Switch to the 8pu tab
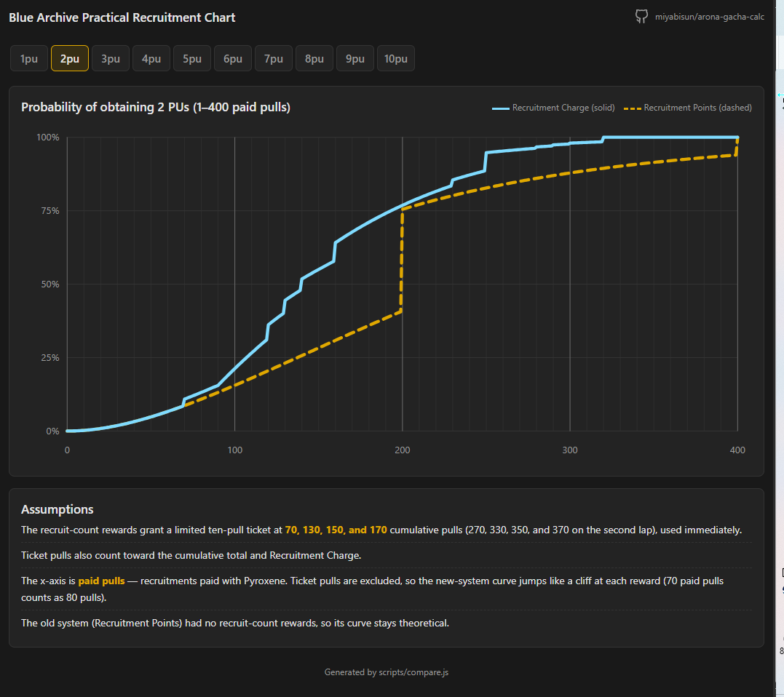This screenshot has width=784, height=697. [x=314, y=58]
